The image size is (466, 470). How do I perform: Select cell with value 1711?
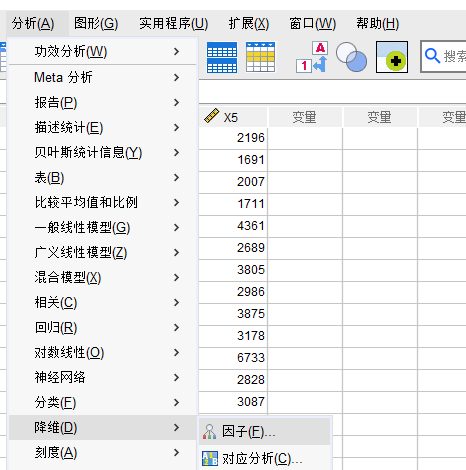tap(233, 204)
